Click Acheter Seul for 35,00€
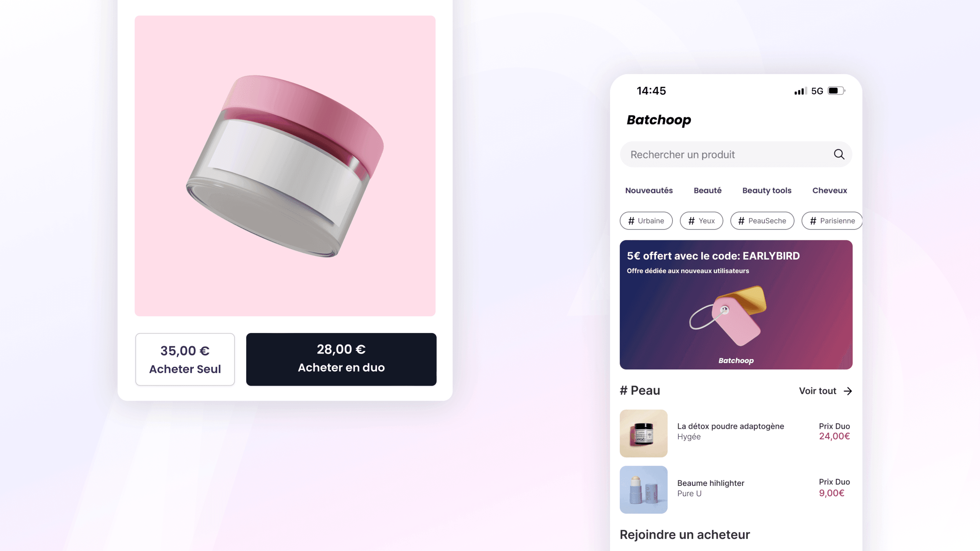Screen dimensions: 980x551 point(185,358)
